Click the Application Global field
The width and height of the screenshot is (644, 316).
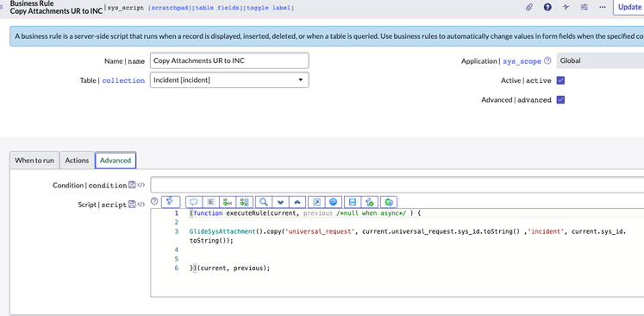[x=600, y=61]
